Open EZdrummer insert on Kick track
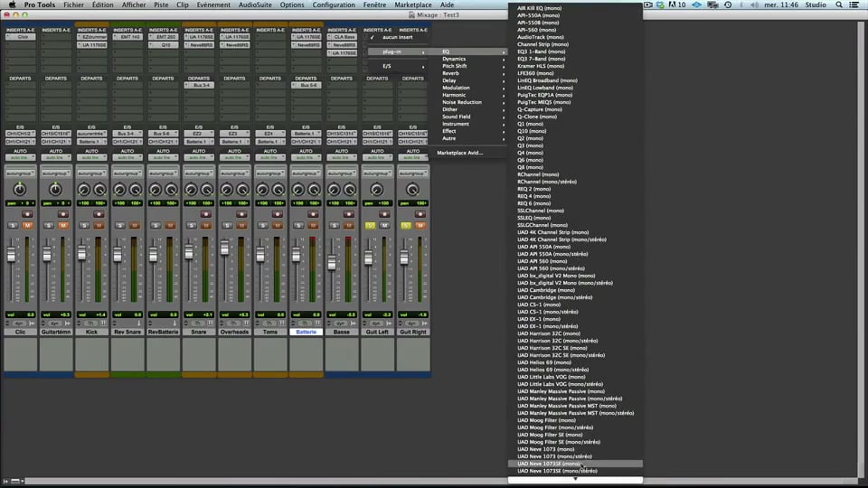This screenshot has height=488, width=868. [x=92, y=37]
